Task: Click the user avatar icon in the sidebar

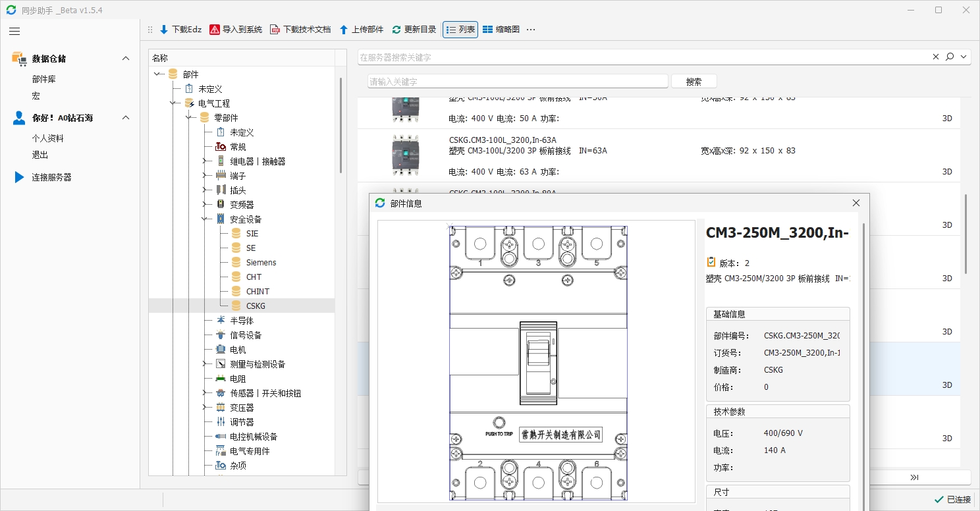Action: (x=19, y=118)
